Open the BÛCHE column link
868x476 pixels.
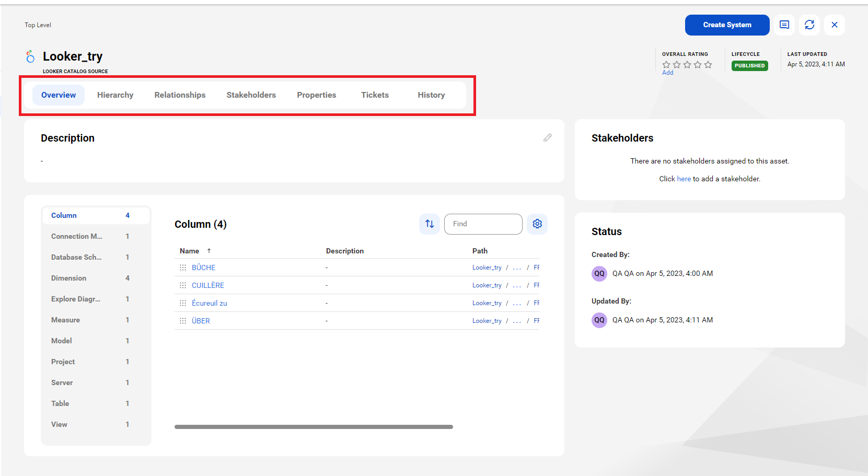tap(204, 268)
